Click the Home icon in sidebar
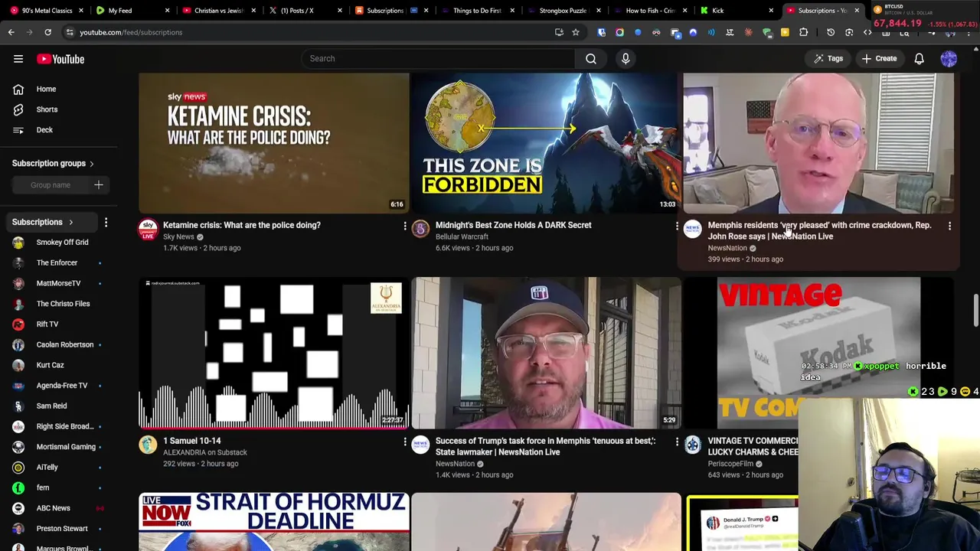The width and height of the screenshot is (980, 551). coord(18,89)
